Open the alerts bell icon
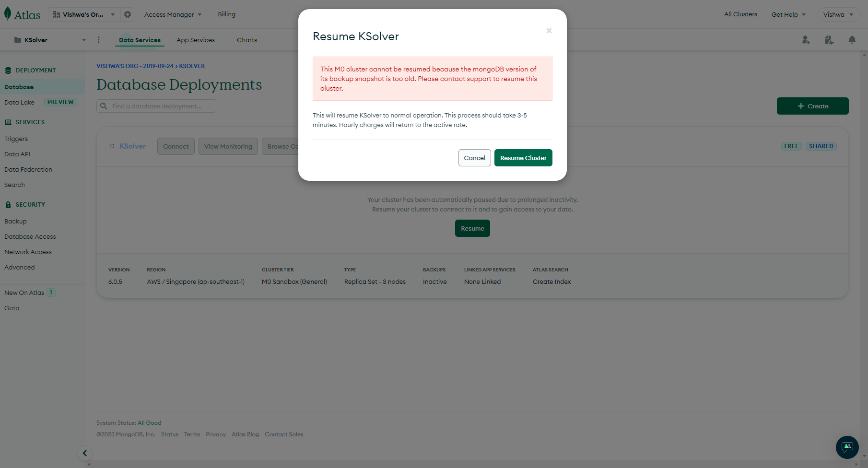868x468 pixels. click(x=852, y=40)
